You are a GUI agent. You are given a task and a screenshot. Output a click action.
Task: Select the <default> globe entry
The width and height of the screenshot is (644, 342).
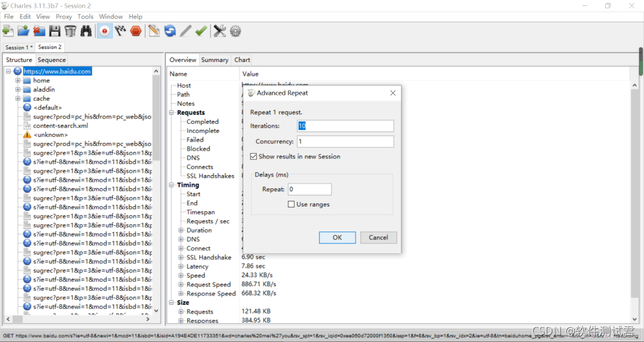coord(47,108)
